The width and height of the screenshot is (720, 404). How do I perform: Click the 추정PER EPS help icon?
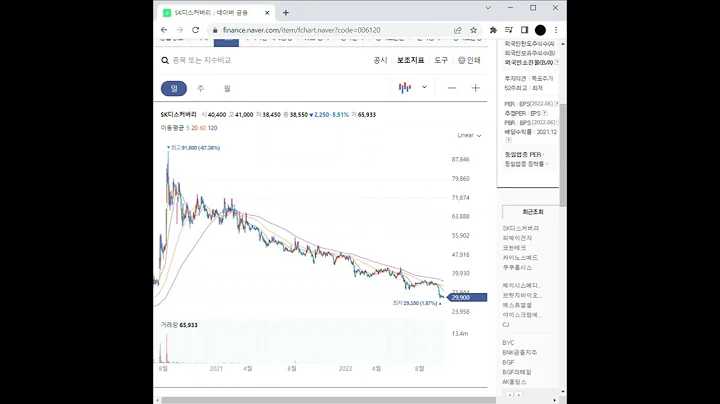click(x=545, y=113)
